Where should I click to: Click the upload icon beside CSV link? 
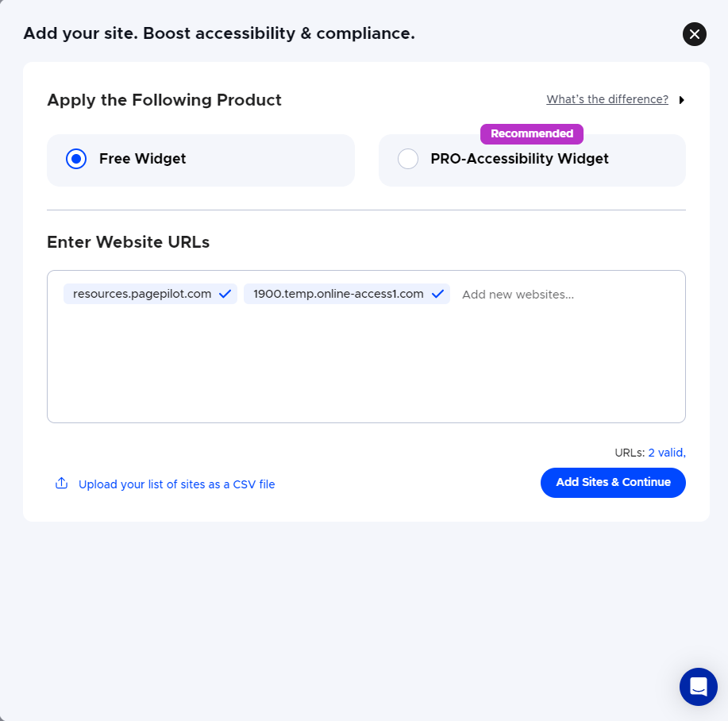pyautogui.click(x=61, y=484)
